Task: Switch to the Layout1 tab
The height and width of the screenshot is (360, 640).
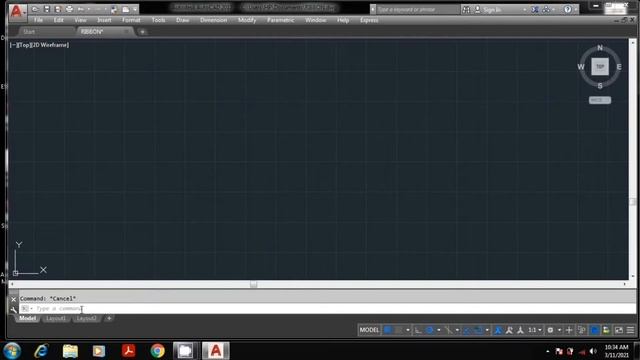Action: point(56,318)
